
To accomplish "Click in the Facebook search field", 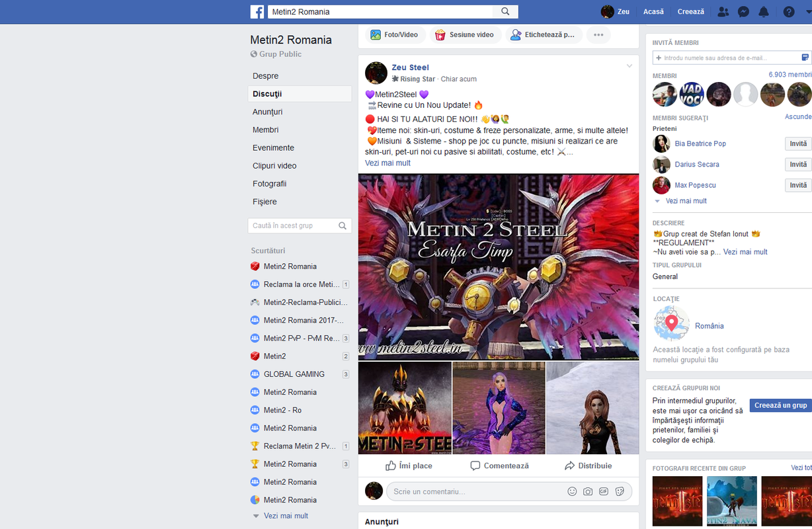I will [x=380, y=12].
